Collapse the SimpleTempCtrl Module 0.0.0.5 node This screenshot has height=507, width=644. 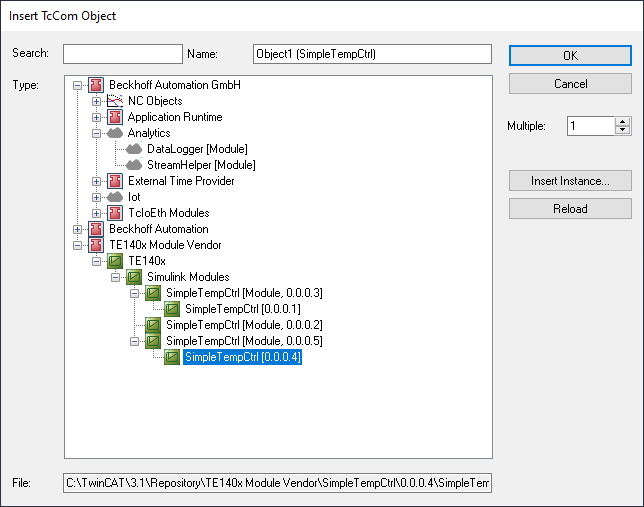click(x=134, y=341)
